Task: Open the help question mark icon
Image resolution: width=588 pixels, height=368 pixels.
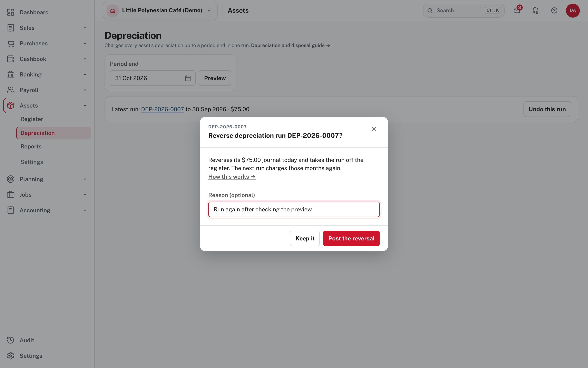Action: click(x=554, y=10)
